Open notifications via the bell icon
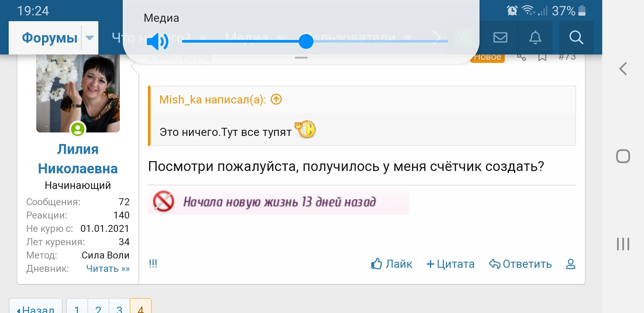This screenshot has height=313, width=644. pos(535,37)
